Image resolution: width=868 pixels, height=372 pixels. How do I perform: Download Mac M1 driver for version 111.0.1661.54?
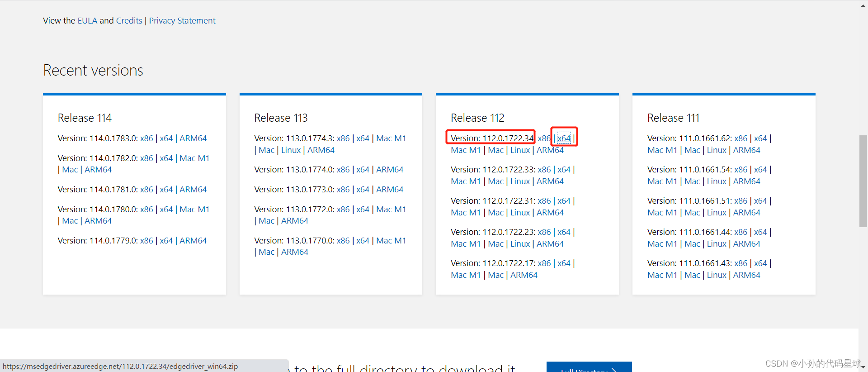pyautogui.click(x=662, y=181)
